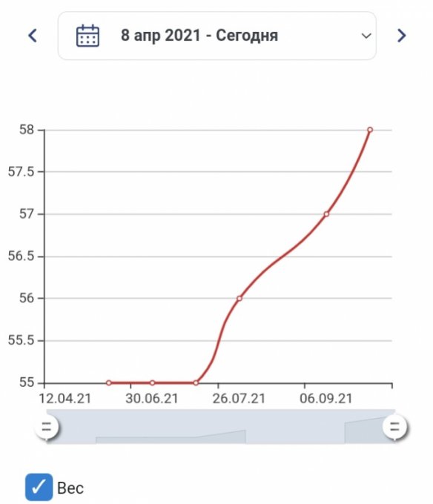This screenshot has height=504, width=433.
Task: Click the 06.09.21 axis date label
Action: (326, 399)
